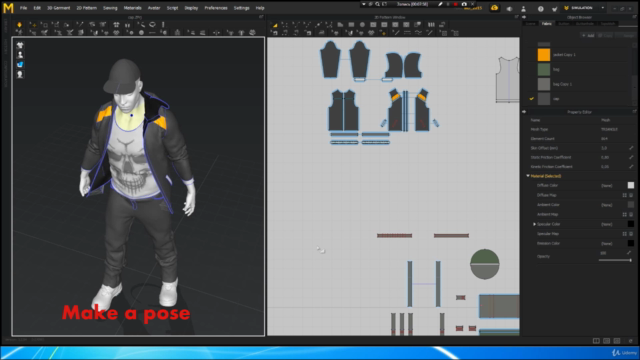The width and height of the screenshot is (640, 360).
Task: Collapse the Property Editor panel arrow
Action: [524, 112]
